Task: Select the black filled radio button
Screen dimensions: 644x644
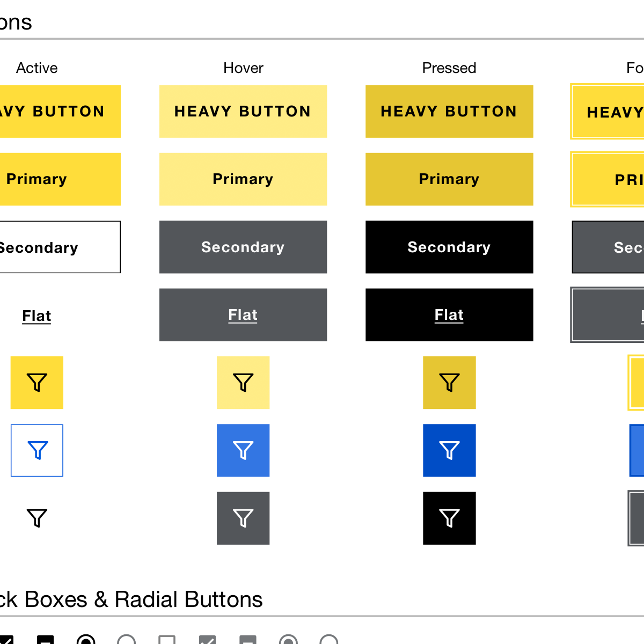Action: tap(86, 640)
